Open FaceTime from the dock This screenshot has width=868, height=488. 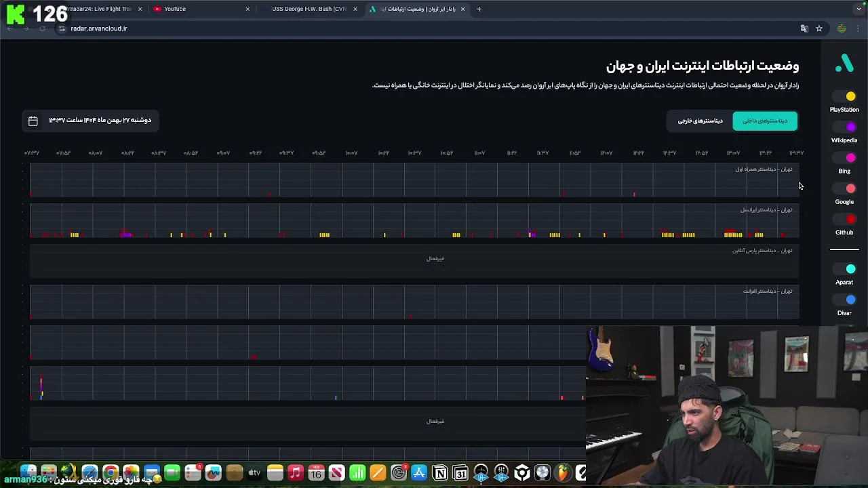coord(172,472)
